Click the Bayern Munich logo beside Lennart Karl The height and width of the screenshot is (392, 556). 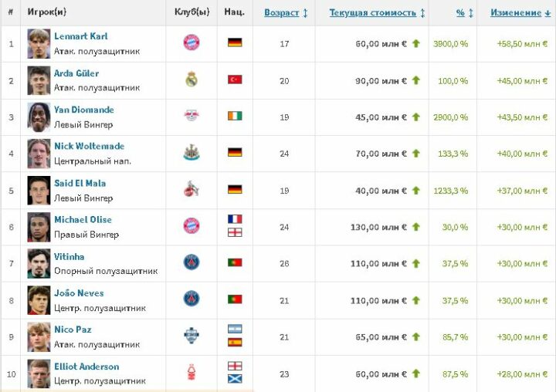(x=192, y=43)
